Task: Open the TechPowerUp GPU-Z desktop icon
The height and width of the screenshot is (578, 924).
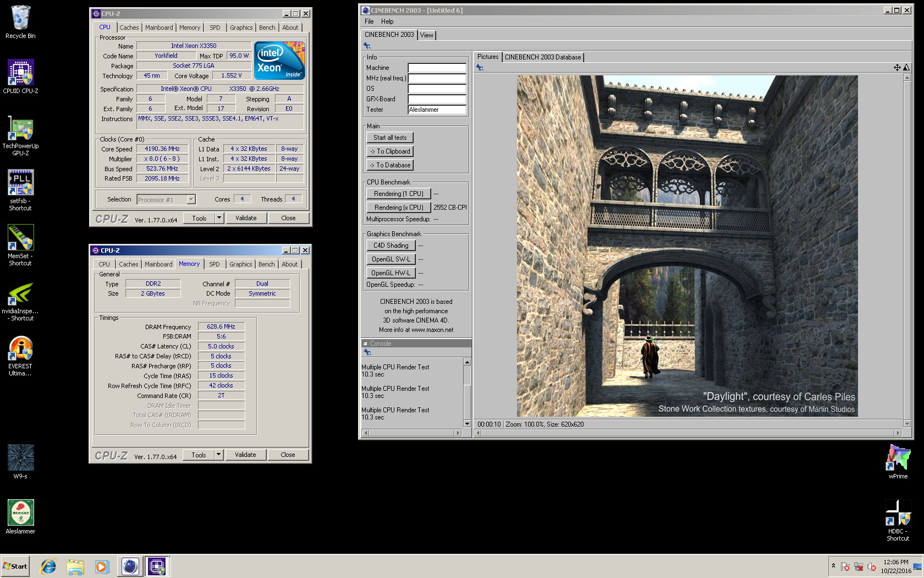Action: (x=20, y=135)
